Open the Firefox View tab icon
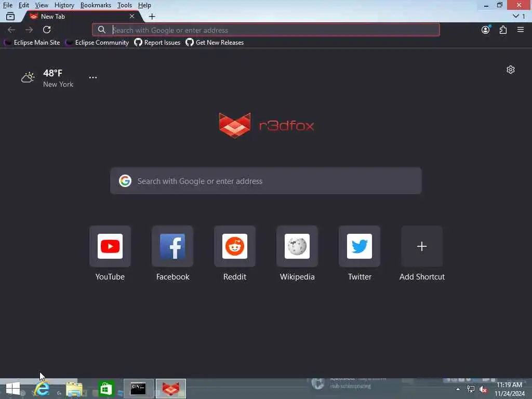 pos(10,16)
